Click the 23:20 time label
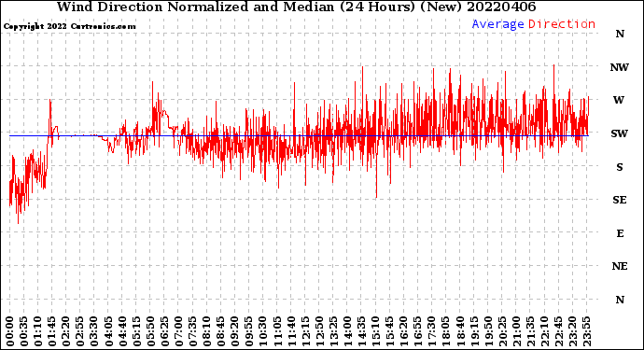This screenshot has width=644, height=350. 572,331
